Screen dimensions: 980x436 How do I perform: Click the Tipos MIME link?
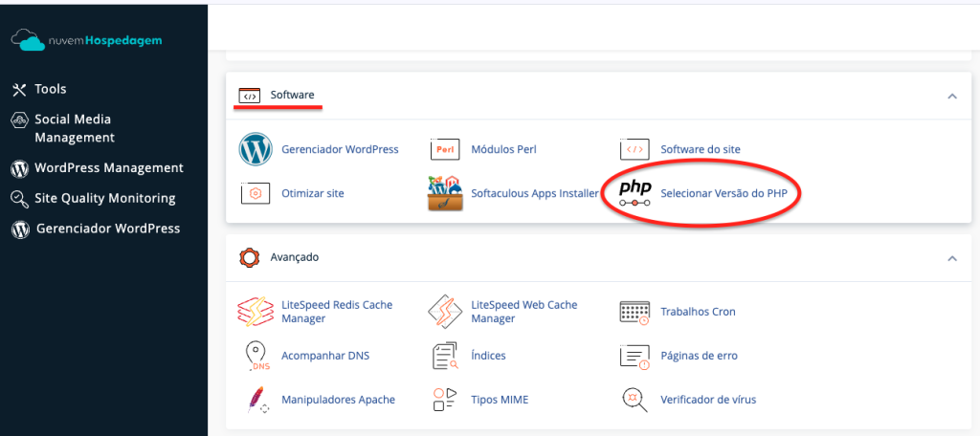pyautogui.click(x=500, y=399)
